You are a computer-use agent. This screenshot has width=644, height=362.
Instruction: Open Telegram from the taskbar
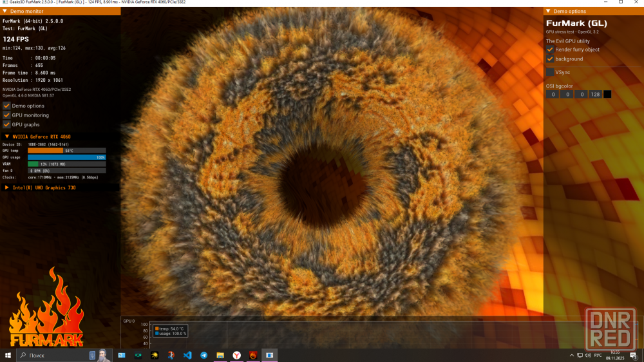[x=204, y=355]
